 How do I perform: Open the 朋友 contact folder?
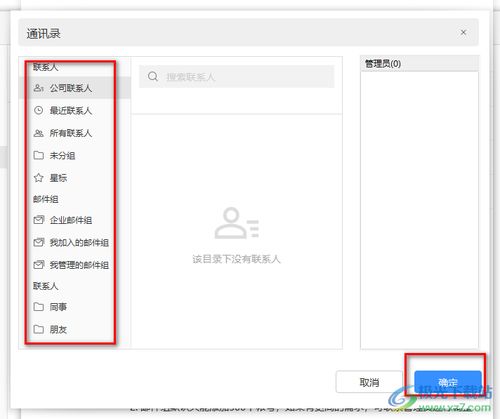point(74,329)
